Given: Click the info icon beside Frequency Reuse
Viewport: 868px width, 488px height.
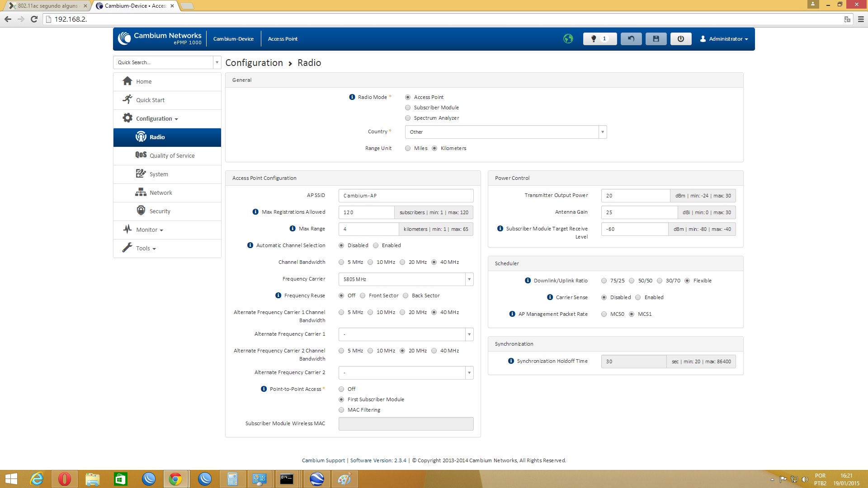Looking at the screenshot, I should (278, 296).
